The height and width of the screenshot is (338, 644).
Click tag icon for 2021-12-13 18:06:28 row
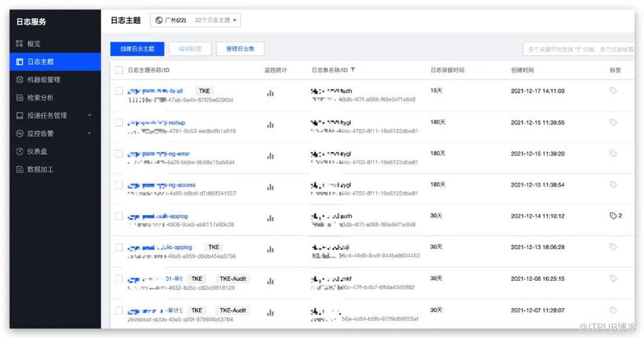pos(613,247)
